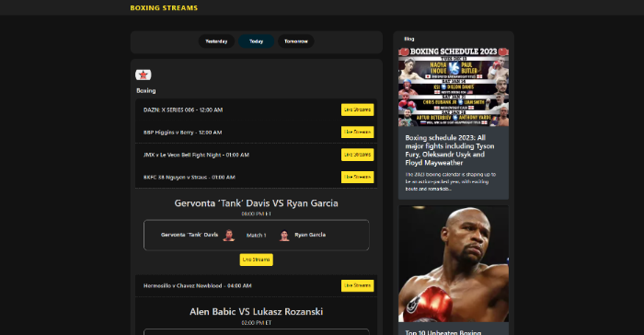Open Live Streams for BKFC 38 Nguyen v Straus
644x335 pixels.
pos(357,177)
